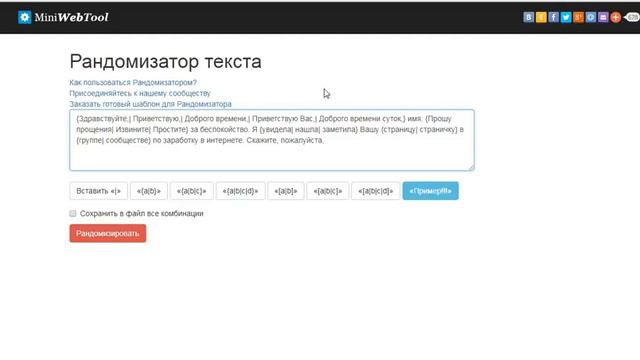Insert the «{a|b}» curly template
640x360 pixels.
click(149, 191)
